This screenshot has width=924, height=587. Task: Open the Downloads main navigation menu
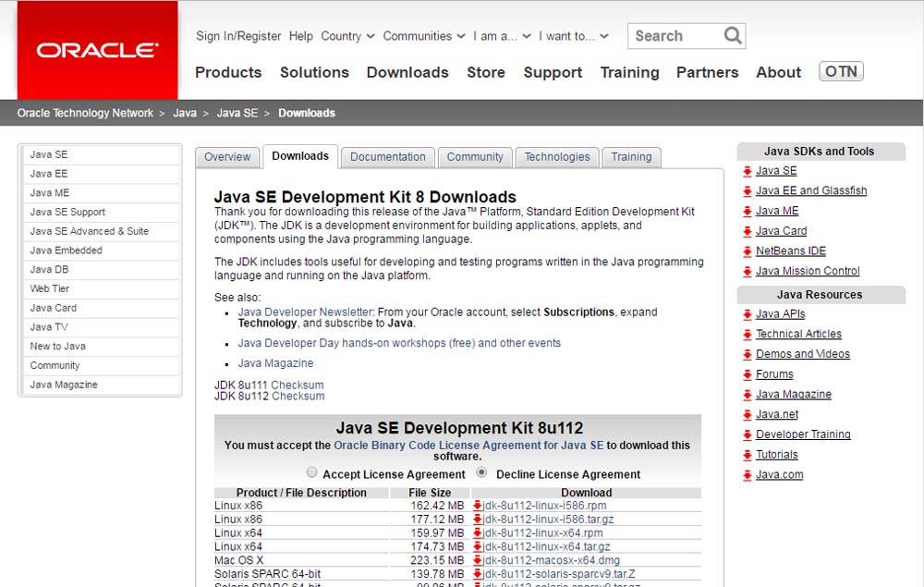407,72
